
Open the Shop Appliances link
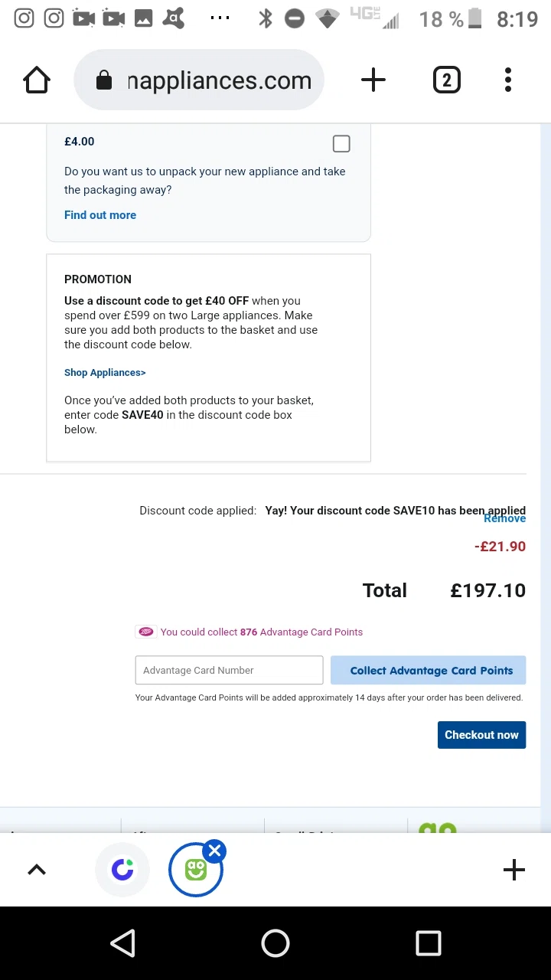[x=105, y=373]
